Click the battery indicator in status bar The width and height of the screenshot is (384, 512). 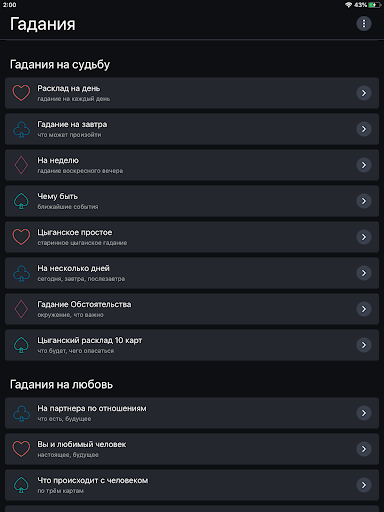pyautogui.click(x=375, y=5)
